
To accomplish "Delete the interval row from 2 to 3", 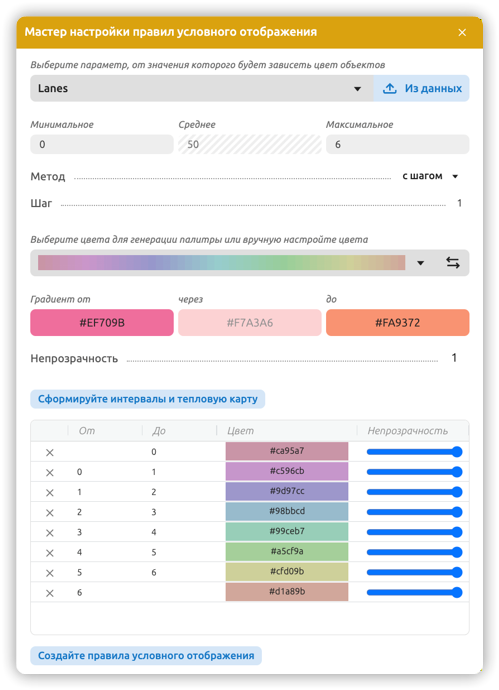I will pos(50,512).
